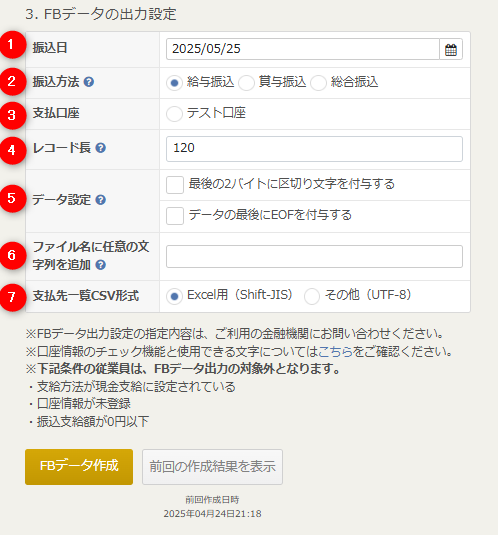Open the calendar picker for 振込日
The image size is (498, 535).
click(x=451, y=49)
